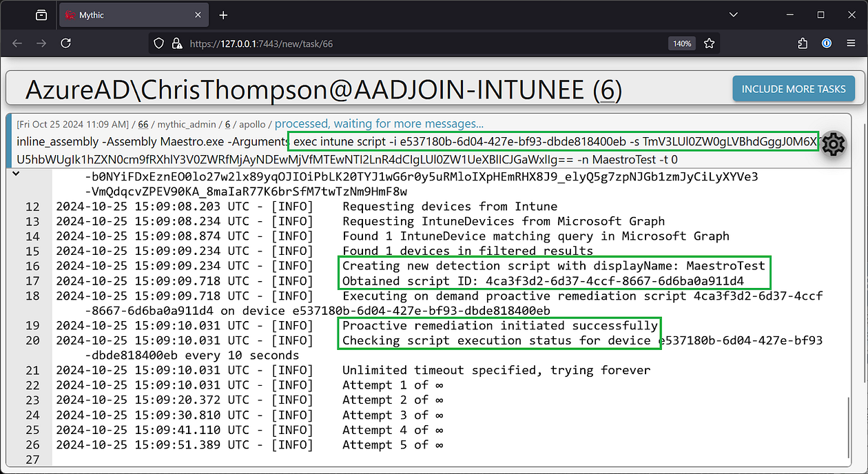The height and width of the screenshot is (474, 868).
Task: Open the 1Password extension icon
Action: (x=827, y=43)
